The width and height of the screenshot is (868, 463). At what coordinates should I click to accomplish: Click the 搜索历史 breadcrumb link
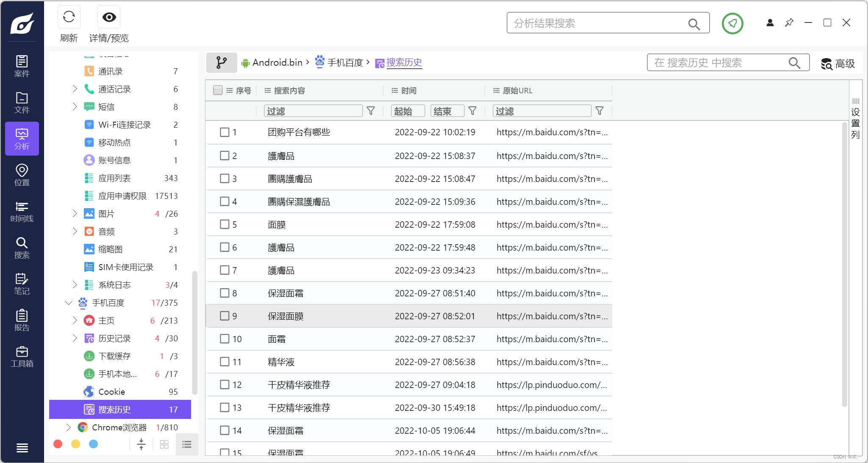pyautogui.click(x=404, y=63)
